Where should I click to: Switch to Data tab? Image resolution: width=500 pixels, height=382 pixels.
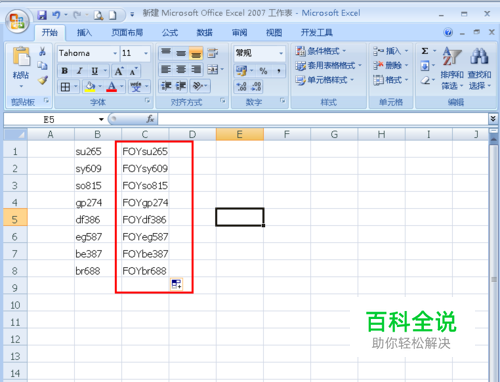tap(205, 33)
